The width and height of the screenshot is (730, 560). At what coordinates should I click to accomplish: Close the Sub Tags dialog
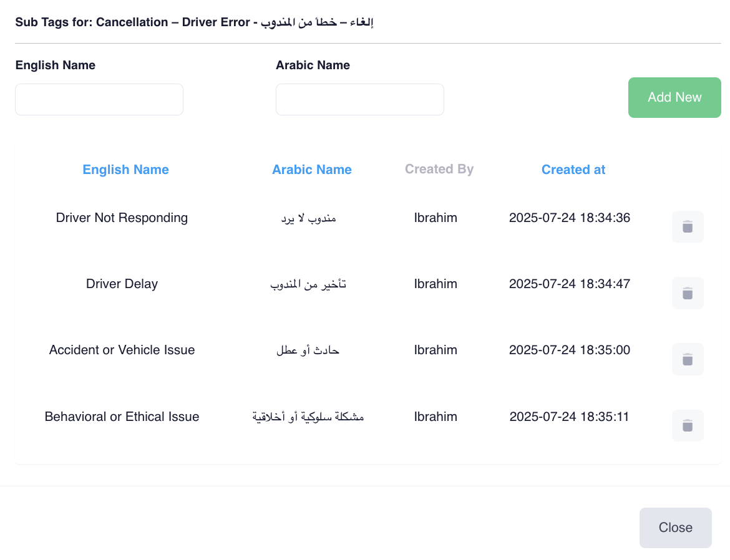coord(675,528)
